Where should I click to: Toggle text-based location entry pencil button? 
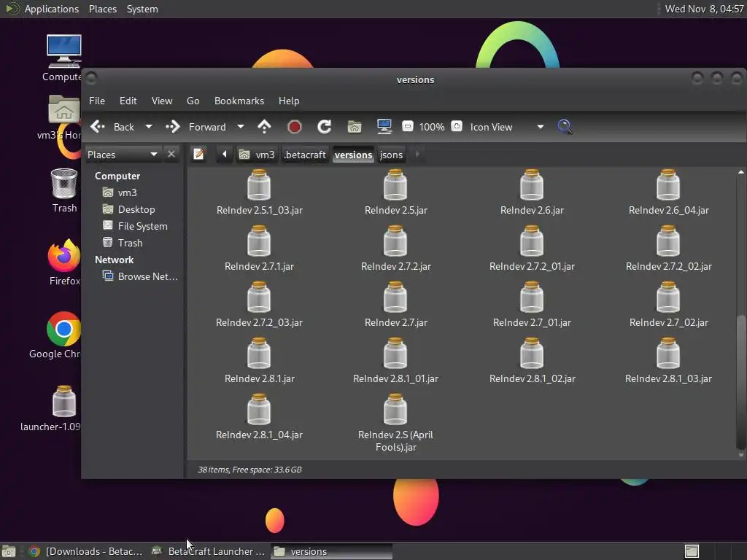pyautogui.click(x=198, y=155)
